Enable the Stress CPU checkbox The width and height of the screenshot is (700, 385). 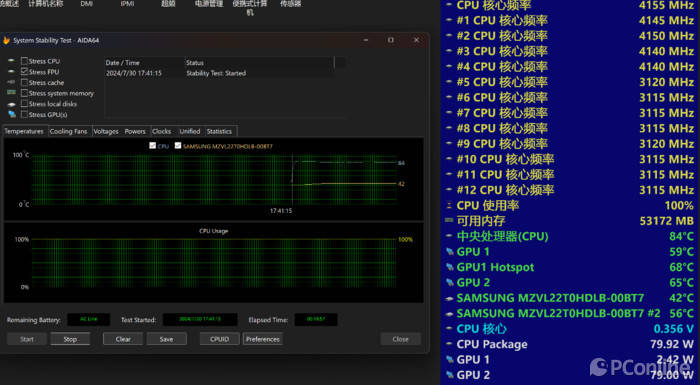click(x=25, y=61)
